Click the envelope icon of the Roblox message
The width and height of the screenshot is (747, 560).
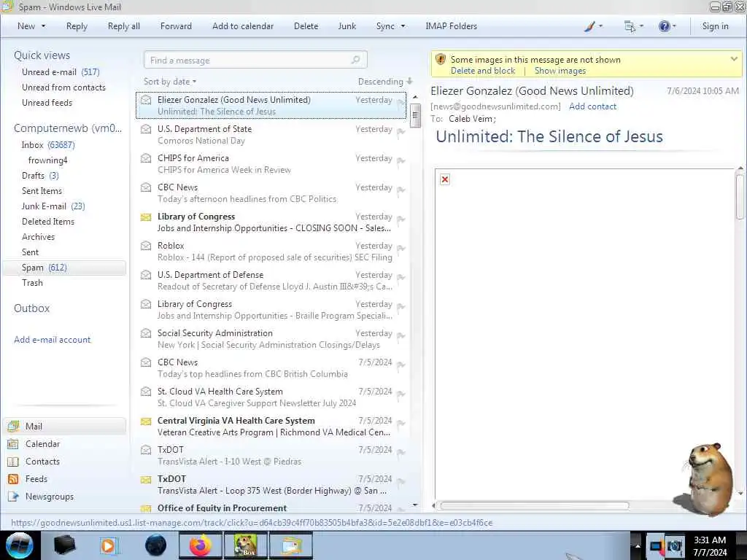(x=146, y=246)
